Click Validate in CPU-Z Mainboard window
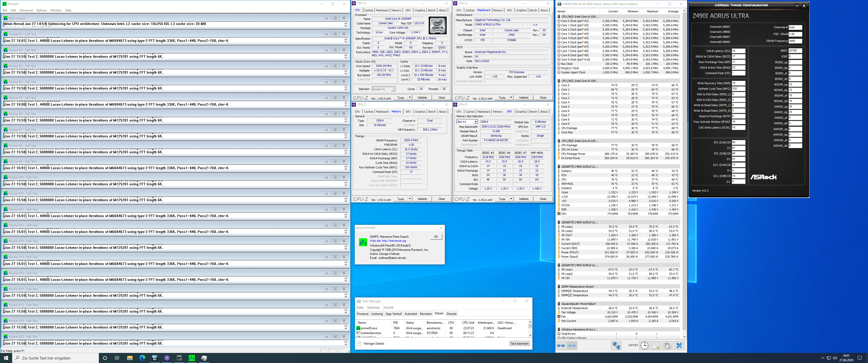This screenshot has width=868, height=363. point(524,98)
